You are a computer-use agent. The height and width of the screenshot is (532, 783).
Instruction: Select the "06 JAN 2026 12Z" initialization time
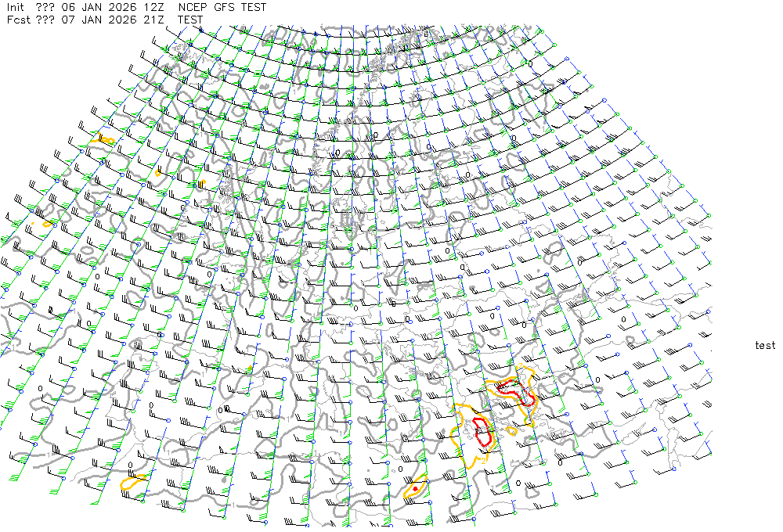(x=111, y=7)
